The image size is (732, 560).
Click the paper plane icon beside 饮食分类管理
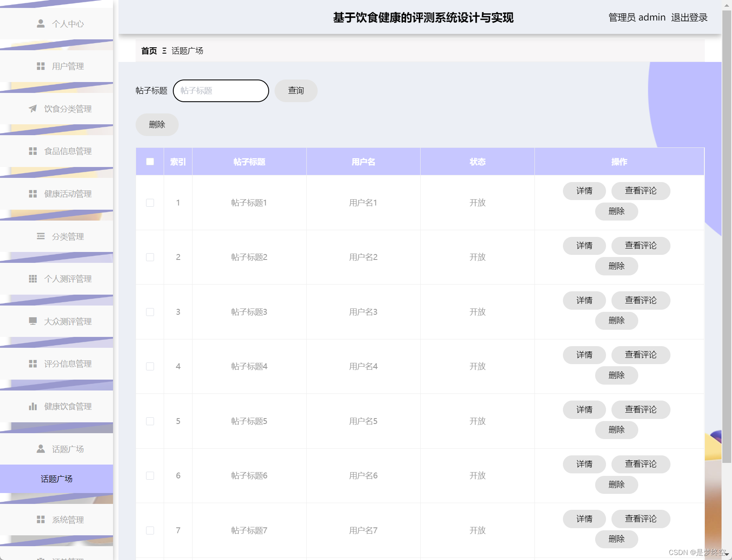(x=33, y=109)
